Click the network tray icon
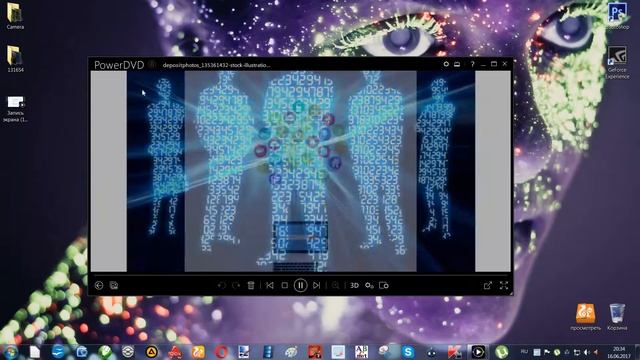The width and height of the screenshot is (640, 360). tap(577, 352)
